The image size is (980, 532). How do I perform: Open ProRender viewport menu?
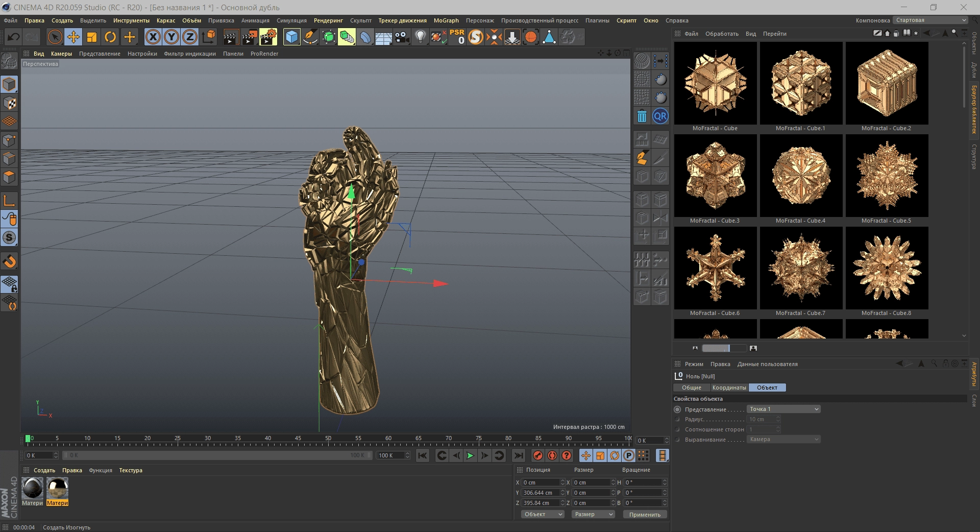pyautogui.click(x=264, y=54)
